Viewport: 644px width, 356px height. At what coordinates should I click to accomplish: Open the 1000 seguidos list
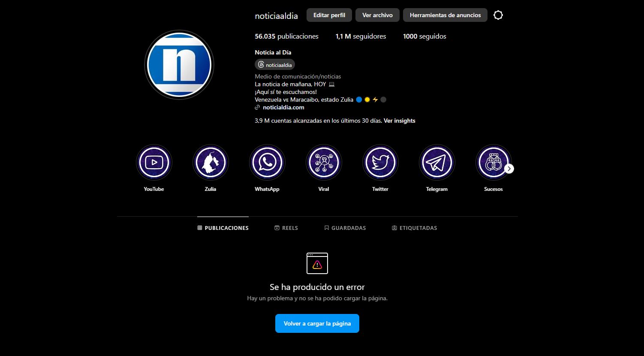pyautogui.click(x=424, y=36)
